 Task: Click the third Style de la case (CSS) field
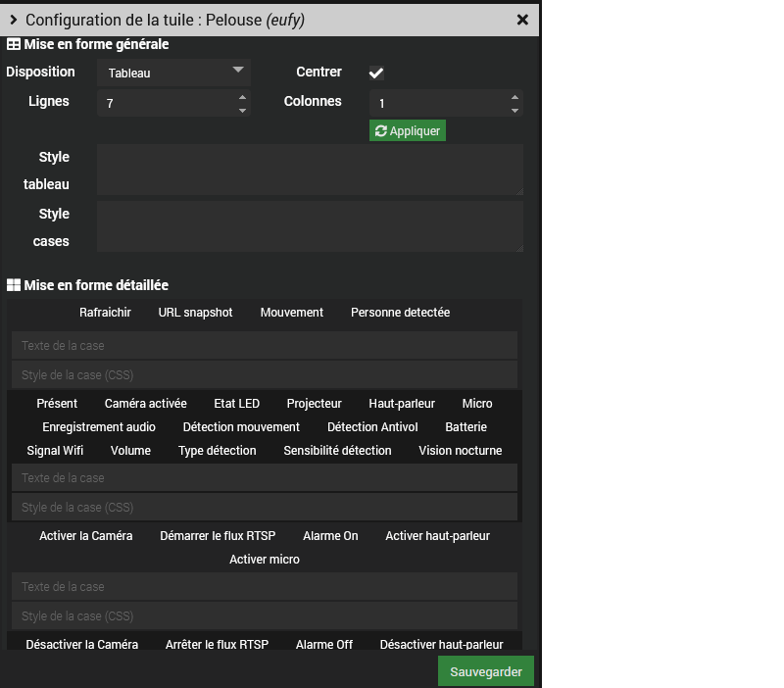(265, 616)
